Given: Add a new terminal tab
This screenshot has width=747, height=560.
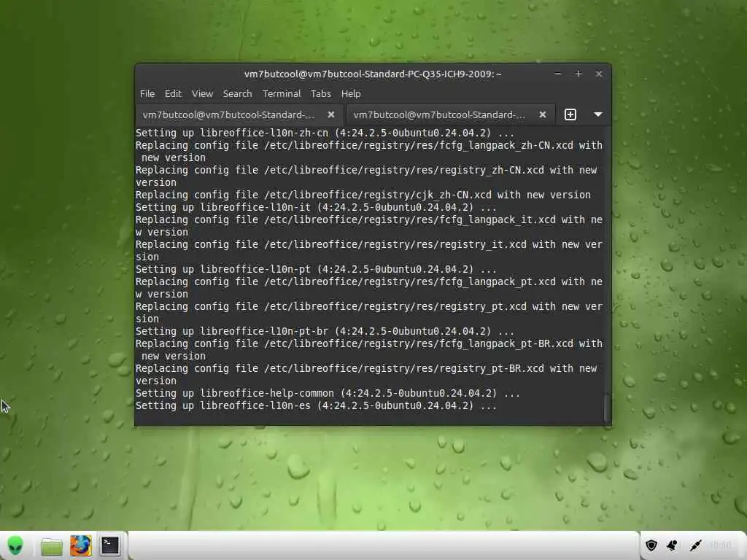Looking at the screenshot, I should click(x=570, y=114).
